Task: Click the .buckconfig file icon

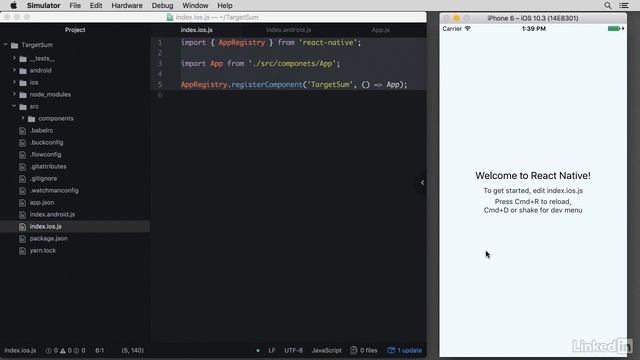Action: tap(22, 142)
